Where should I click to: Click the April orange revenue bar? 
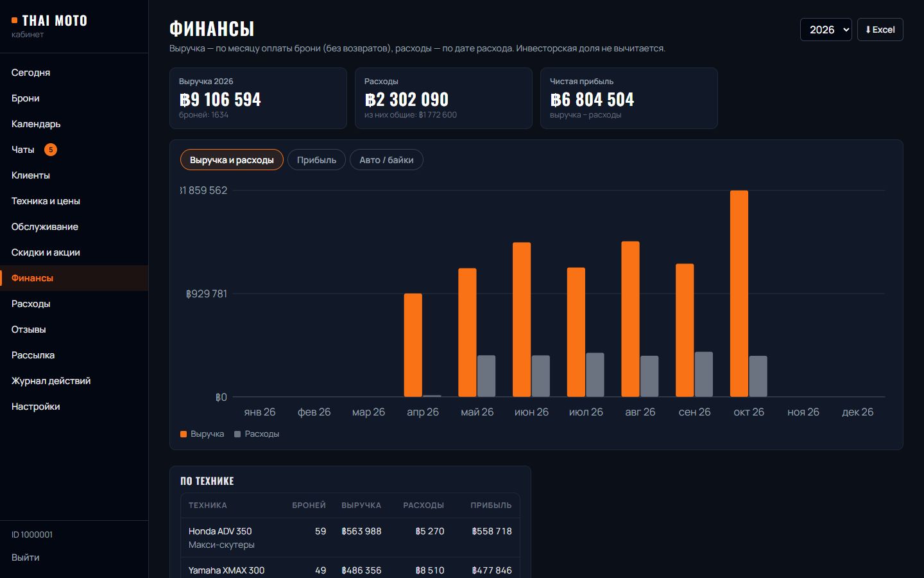[413, 345]
